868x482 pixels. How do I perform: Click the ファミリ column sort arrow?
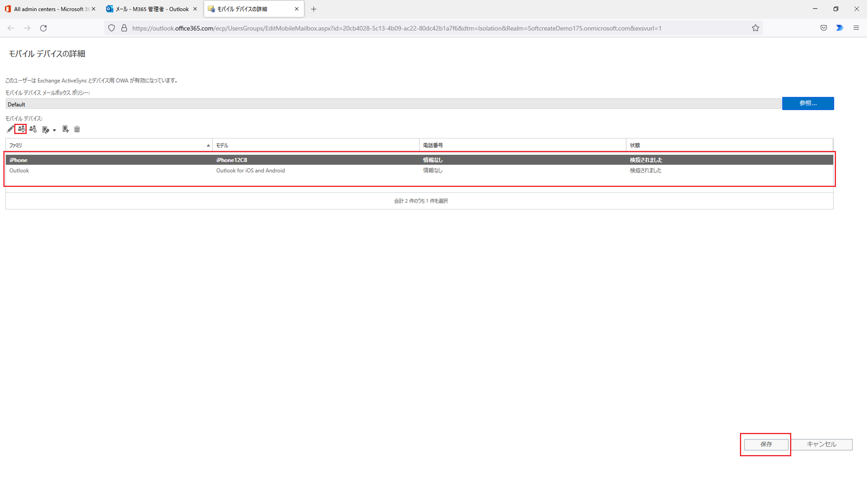pos(208,146)
